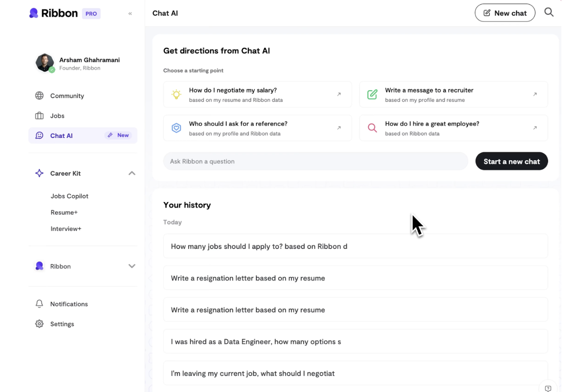Click the pink magnifier icon on hire card

(x=372, y=128)
